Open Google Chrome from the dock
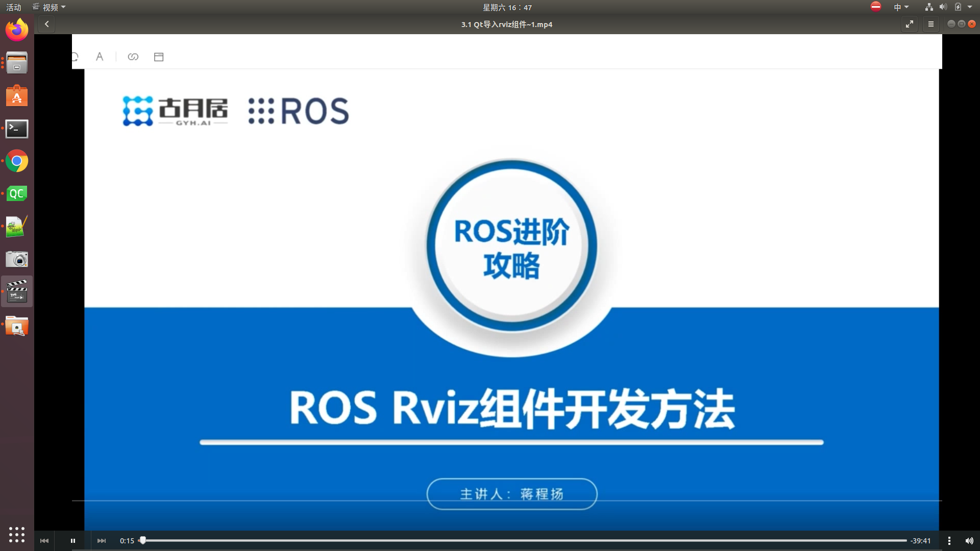 [17, 161]
